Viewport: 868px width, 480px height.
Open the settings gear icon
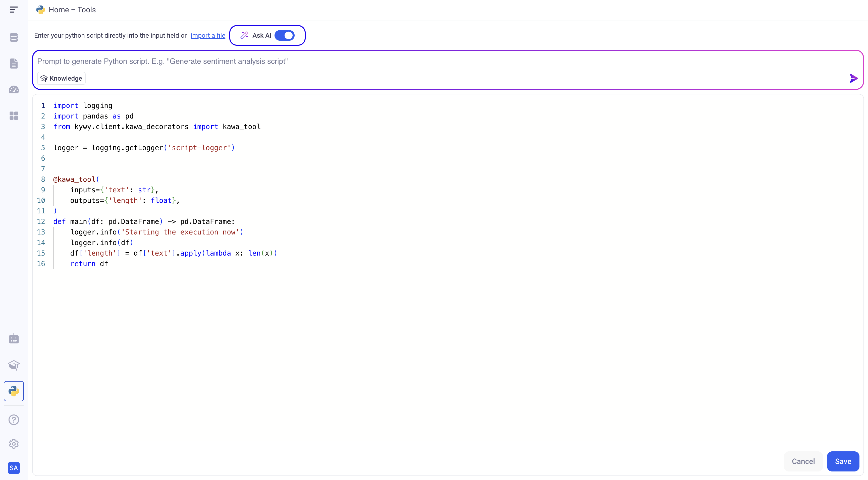tap(14, 444)
